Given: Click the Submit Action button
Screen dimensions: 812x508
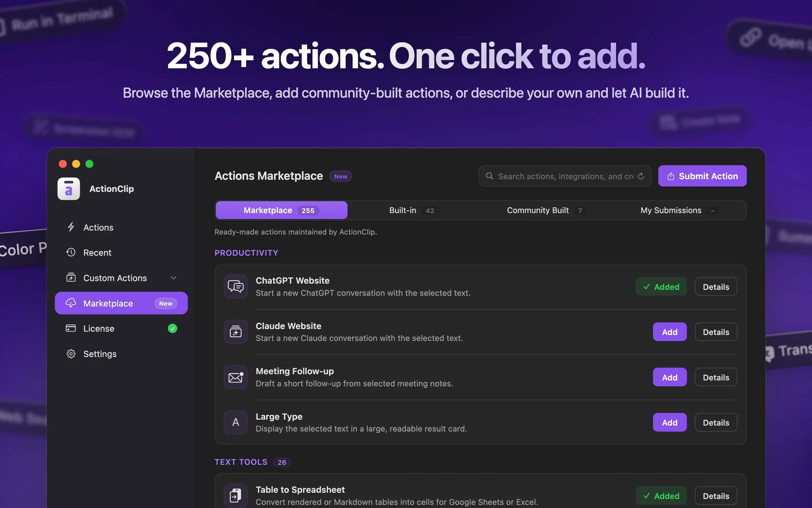Looking at the screenshot, I should tap(702, 176).
